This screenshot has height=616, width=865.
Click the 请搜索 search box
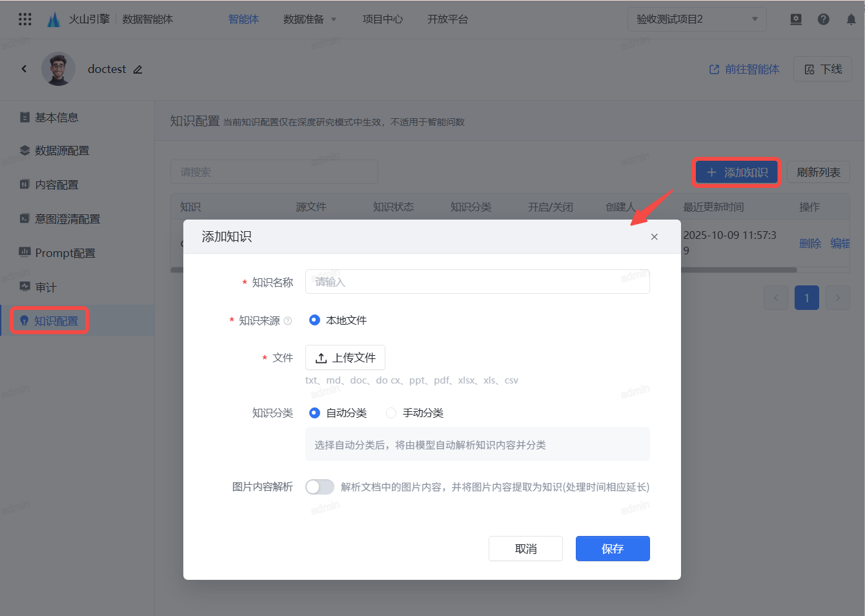coord(274,172)
